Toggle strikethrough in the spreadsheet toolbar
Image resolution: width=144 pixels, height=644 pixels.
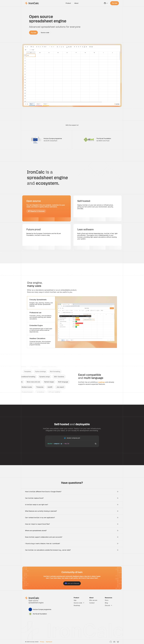click(63, 47)
